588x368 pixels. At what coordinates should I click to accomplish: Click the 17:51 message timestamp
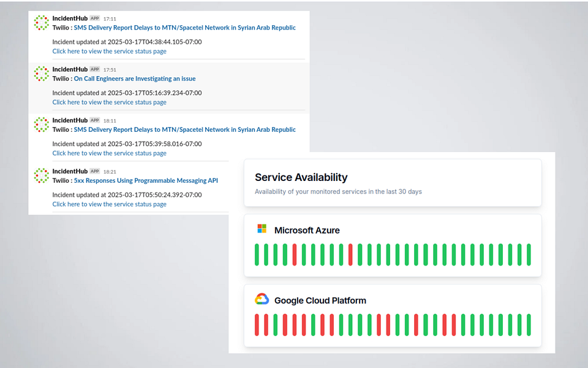(x=110, y=70)
